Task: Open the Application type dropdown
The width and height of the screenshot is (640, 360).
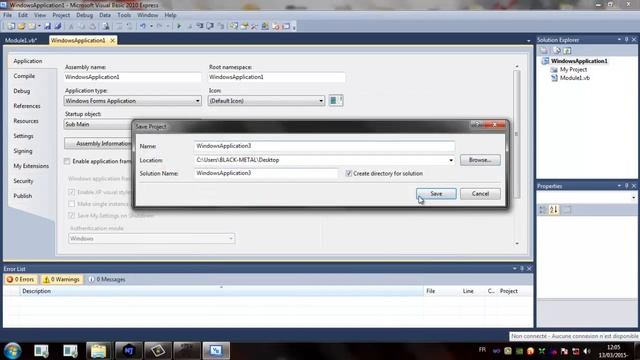Action: click(x=133, y=101)
